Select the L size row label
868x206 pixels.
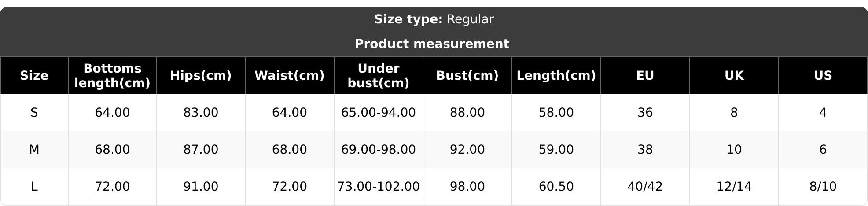[34, 187]
